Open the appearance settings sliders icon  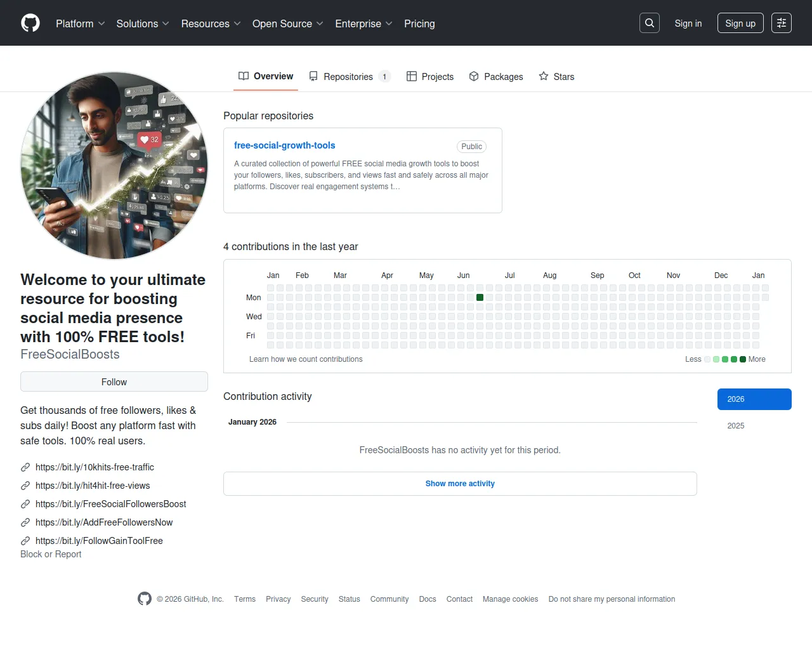(782, 23)
